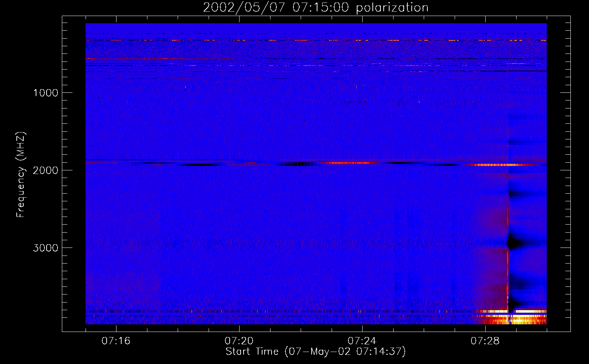Click the 'Start Time (07-May-02 07:14:37)' label
Image resolution: width=589 pixels, height=364 pixels.
316,352
